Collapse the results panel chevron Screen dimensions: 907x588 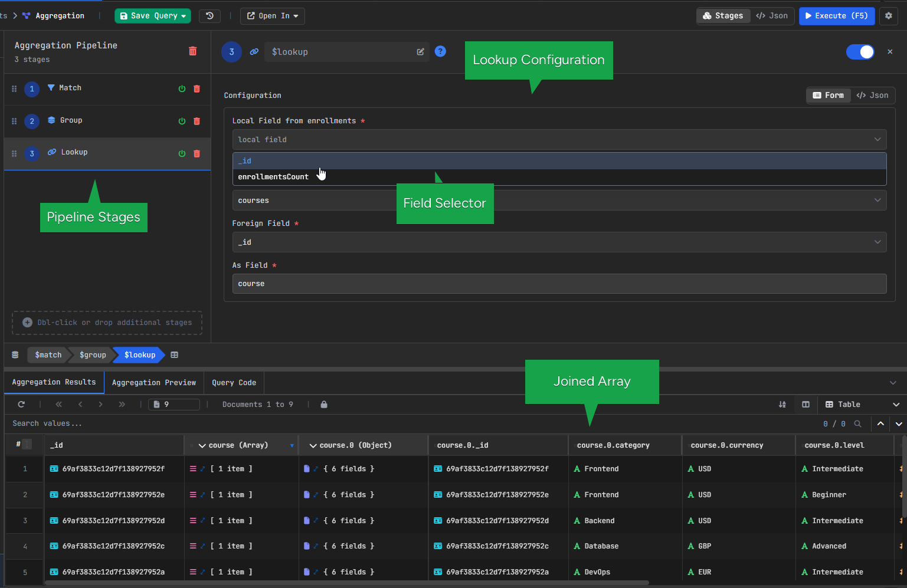point(893,383)
